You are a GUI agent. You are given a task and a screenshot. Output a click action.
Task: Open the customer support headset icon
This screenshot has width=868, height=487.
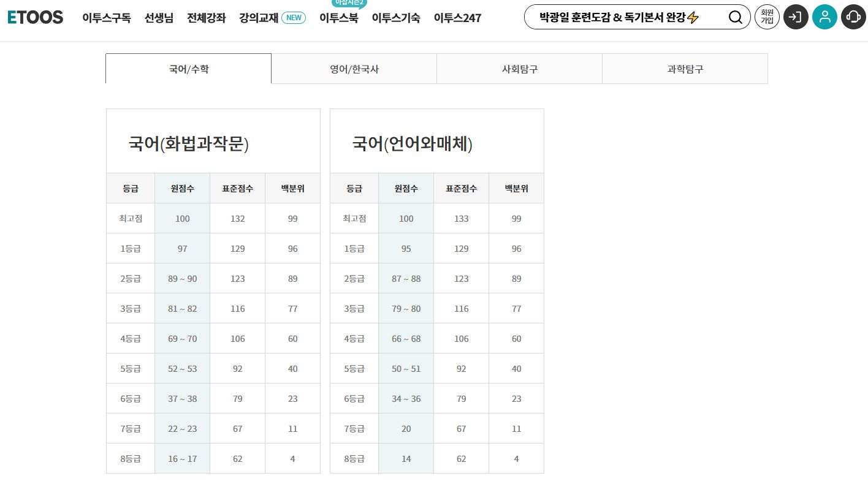853,17
